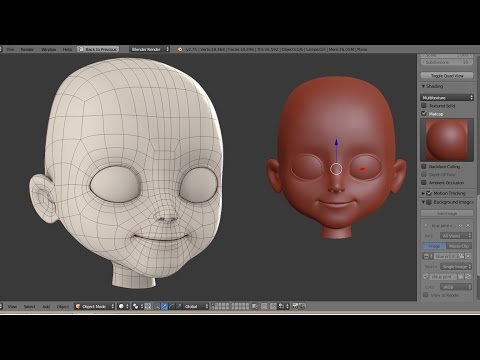The height and width of the screenshot is (360, 480).
Task: Collapse the Background Images panel triangle
Action: coord(423,202)
